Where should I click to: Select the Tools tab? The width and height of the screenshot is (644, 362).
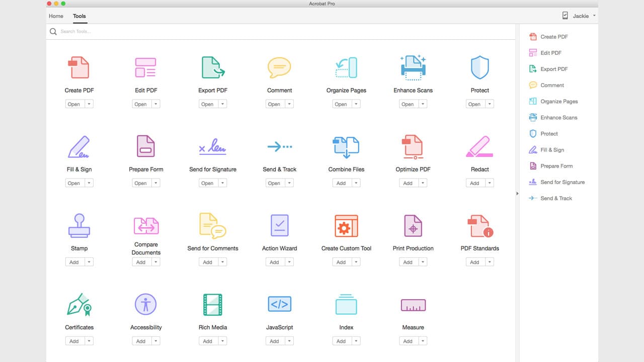click(79, 16)
